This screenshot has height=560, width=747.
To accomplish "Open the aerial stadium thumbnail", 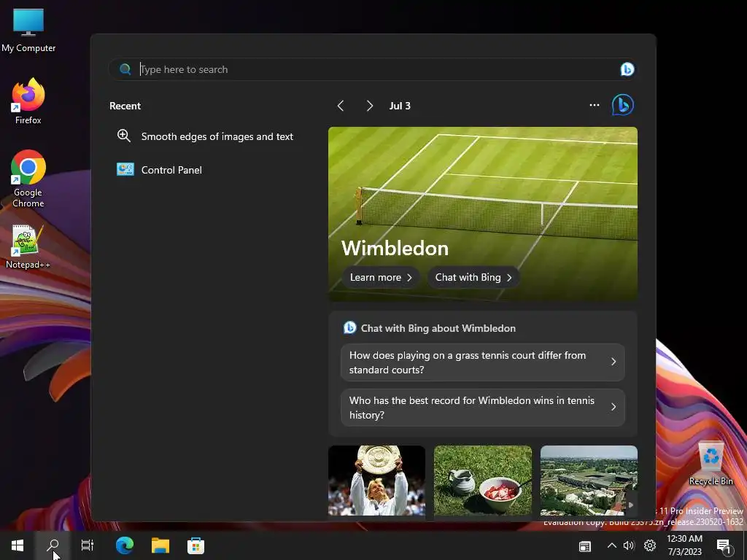I will [589, 481].
